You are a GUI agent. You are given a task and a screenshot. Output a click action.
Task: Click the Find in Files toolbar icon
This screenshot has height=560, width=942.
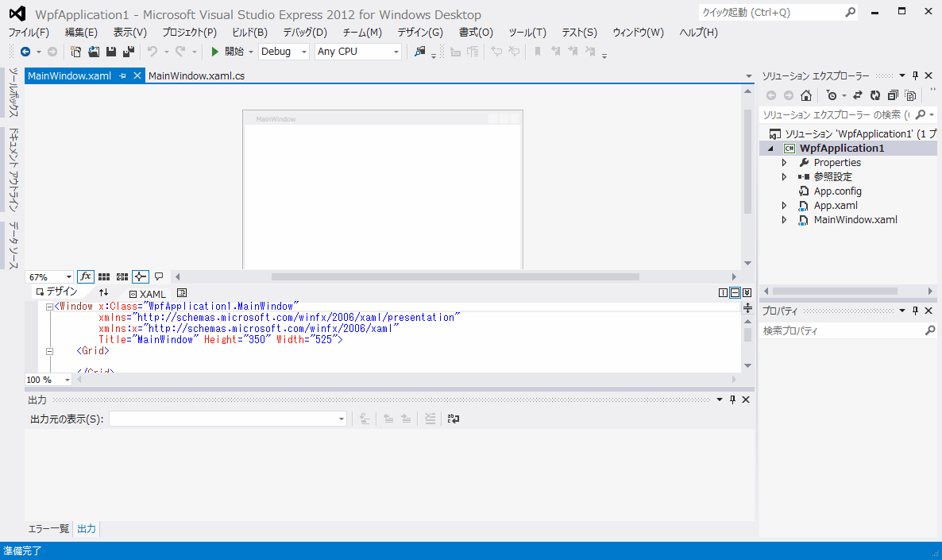[x=420, y=52]
